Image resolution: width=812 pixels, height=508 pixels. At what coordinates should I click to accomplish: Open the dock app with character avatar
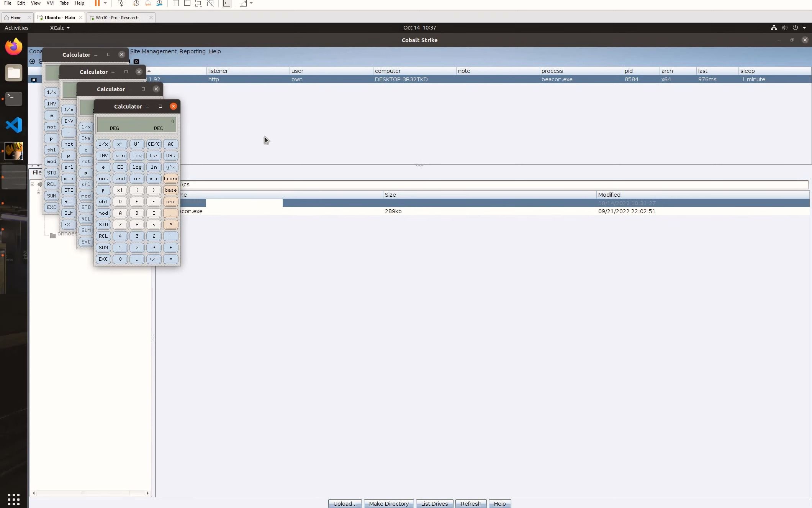coord(14,151)
